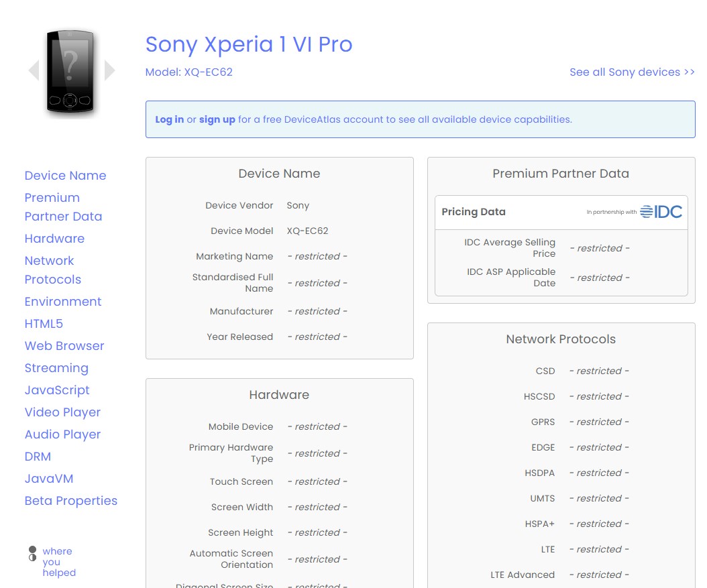
Task: Select Web Browser in the sidebar
Action: coord(64,345)
